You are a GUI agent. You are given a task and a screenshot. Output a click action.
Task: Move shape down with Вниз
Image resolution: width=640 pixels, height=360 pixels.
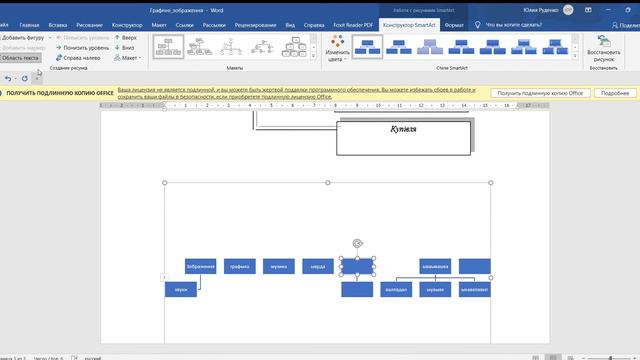tap(124, 48)
